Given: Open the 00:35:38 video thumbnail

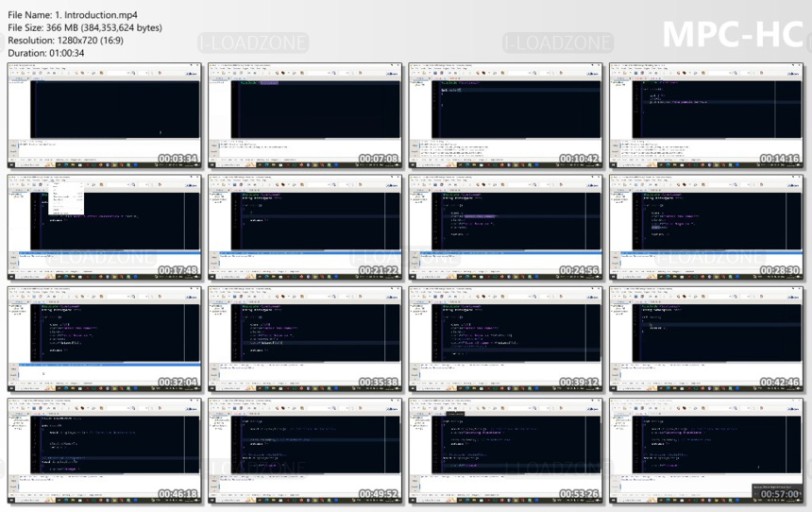Looking at the screenshot, I should point(305,339).
